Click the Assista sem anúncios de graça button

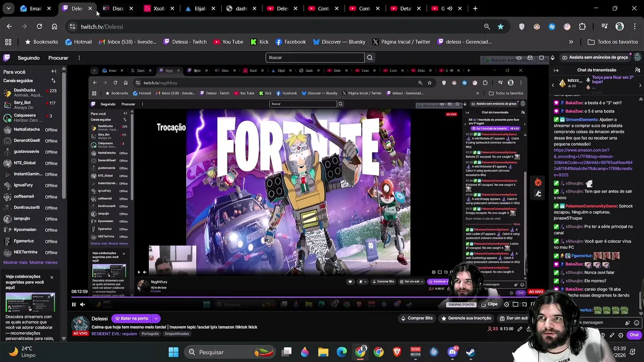[595, 57]
